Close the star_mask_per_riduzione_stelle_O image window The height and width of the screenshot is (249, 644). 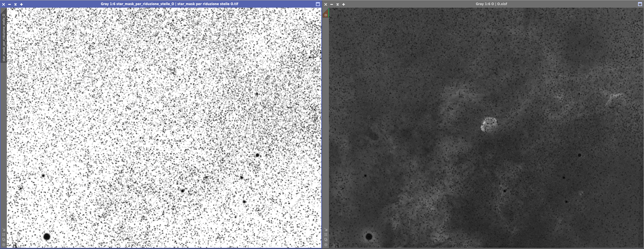click(3, 4)
